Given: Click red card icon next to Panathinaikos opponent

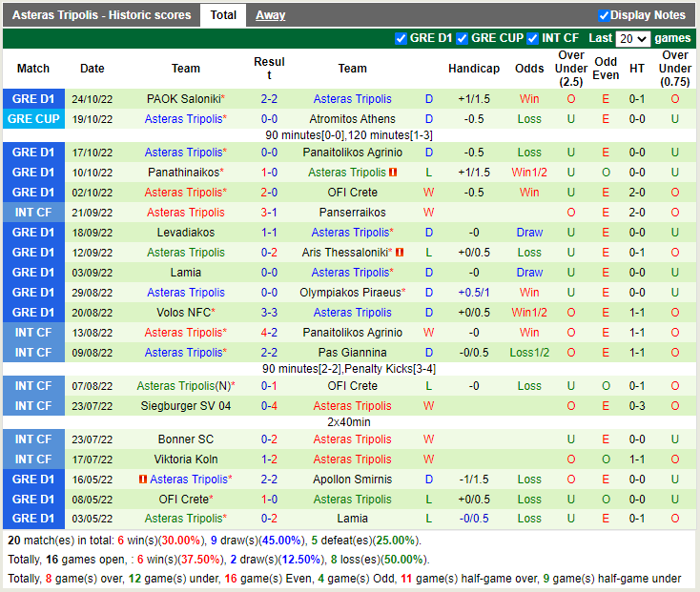Looking at the screenshot, I should click(x=392, y=173).
